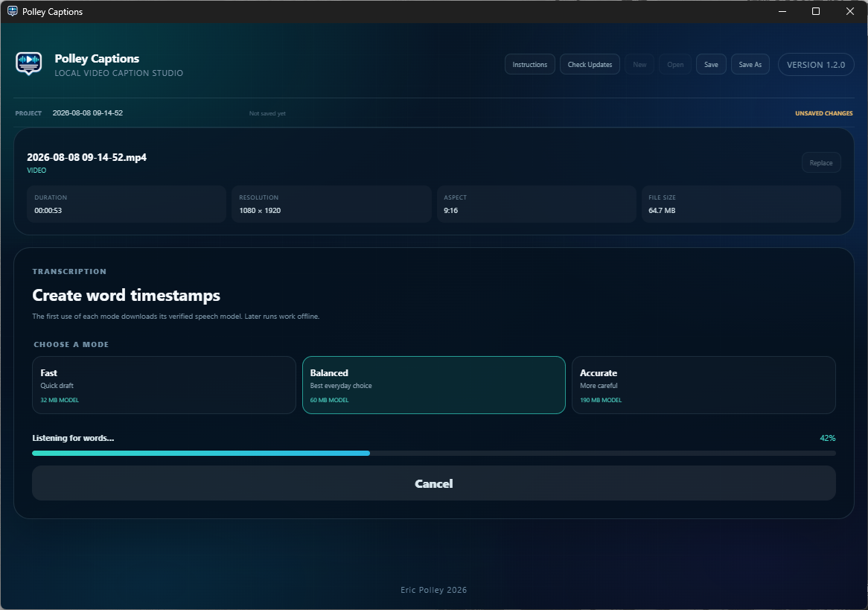Click the Aspect value 9:16
868x610 pixels.
point(450,211)
